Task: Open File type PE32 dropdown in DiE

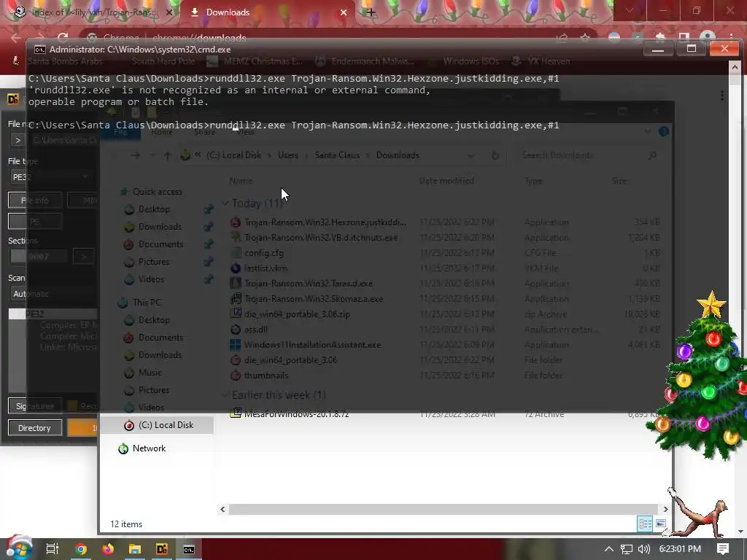Action: click(x=52, y=176)
